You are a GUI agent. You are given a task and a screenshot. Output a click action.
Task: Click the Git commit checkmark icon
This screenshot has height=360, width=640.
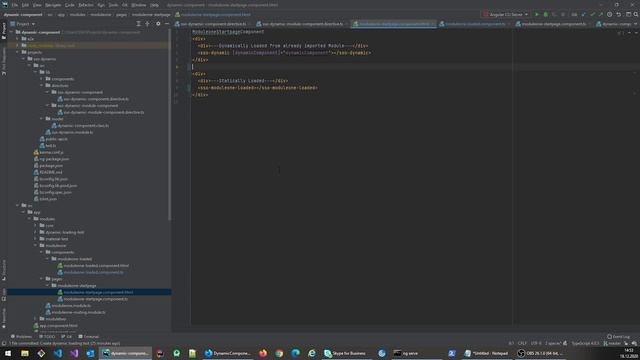592,14
